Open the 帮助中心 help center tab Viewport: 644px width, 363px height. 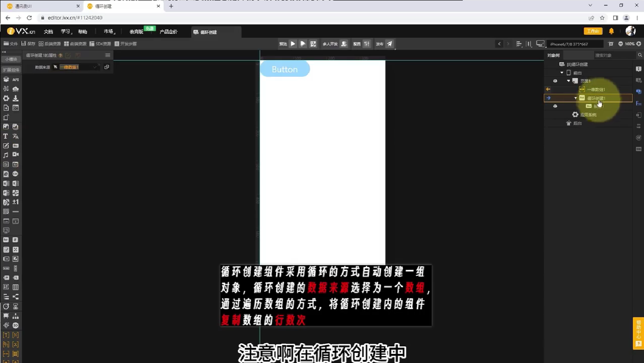[x=638, y=333]
